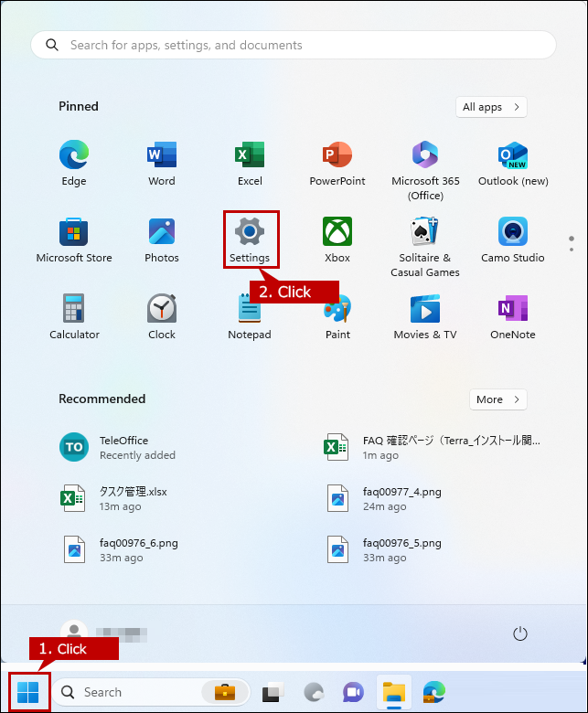Viewport: 588px width, 713px height.
Task: Open the FAQ 確認ページ Excel file
Action: click(x=432, y=447)
